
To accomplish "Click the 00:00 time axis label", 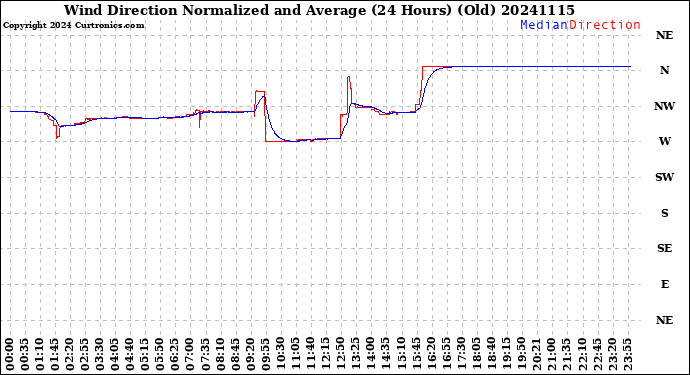I will pos(10,355).
